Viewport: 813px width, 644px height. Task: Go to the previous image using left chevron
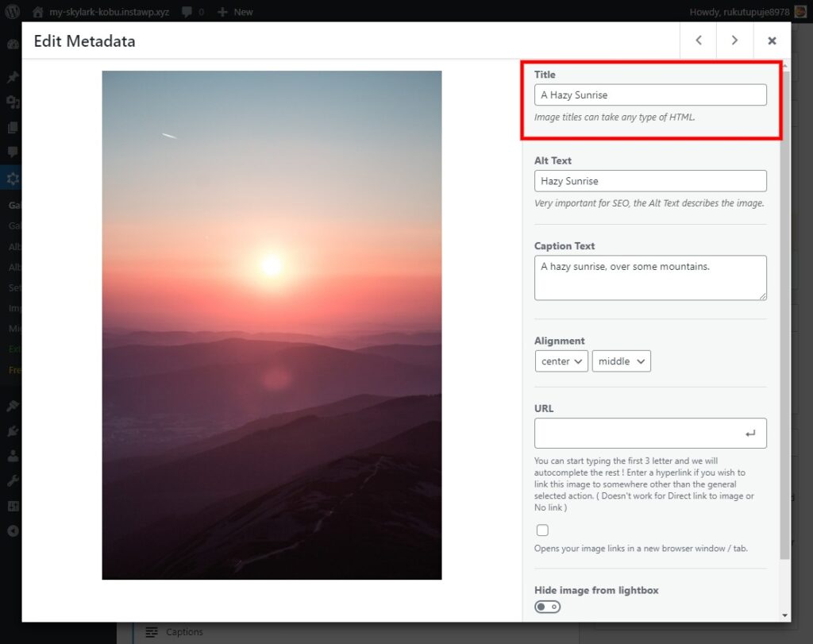[x=699, y=40]
